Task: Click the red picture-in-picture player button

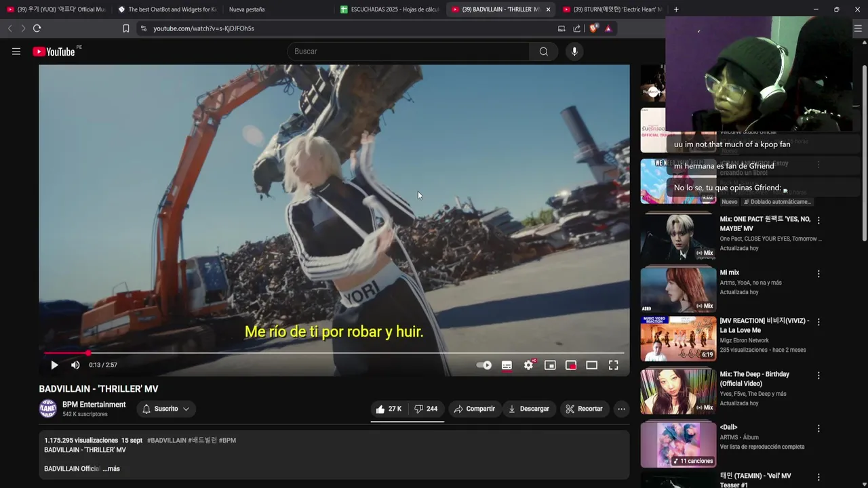Action: pos(571,365)
